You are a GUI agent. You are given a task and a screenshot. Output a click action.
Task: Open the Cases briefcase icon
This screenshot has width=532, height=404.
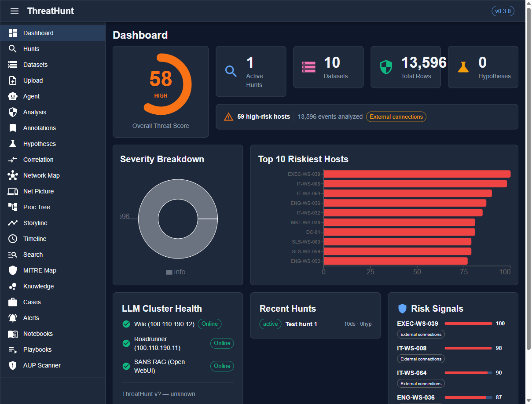click(x=13, y=302)
